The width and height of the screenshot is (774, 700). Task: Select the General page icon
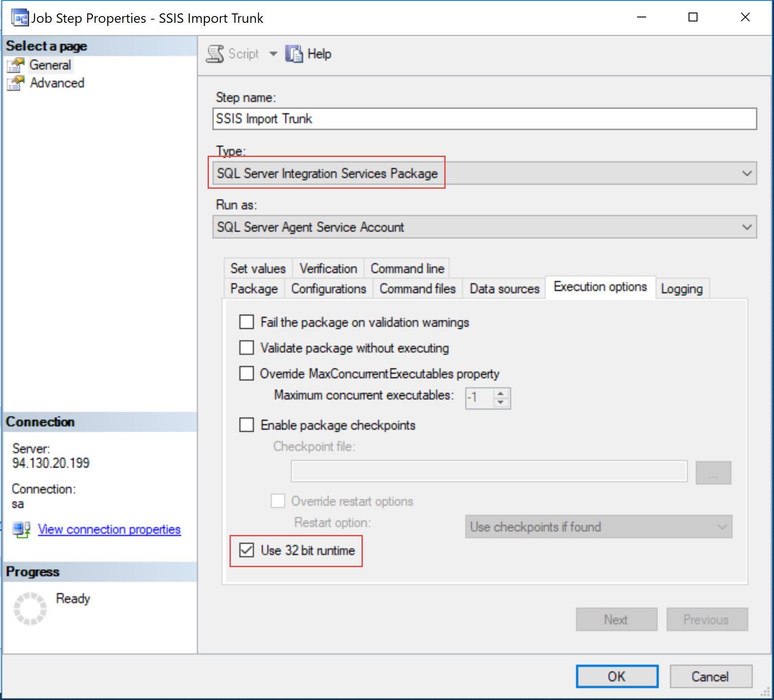(x=16, y=65)
